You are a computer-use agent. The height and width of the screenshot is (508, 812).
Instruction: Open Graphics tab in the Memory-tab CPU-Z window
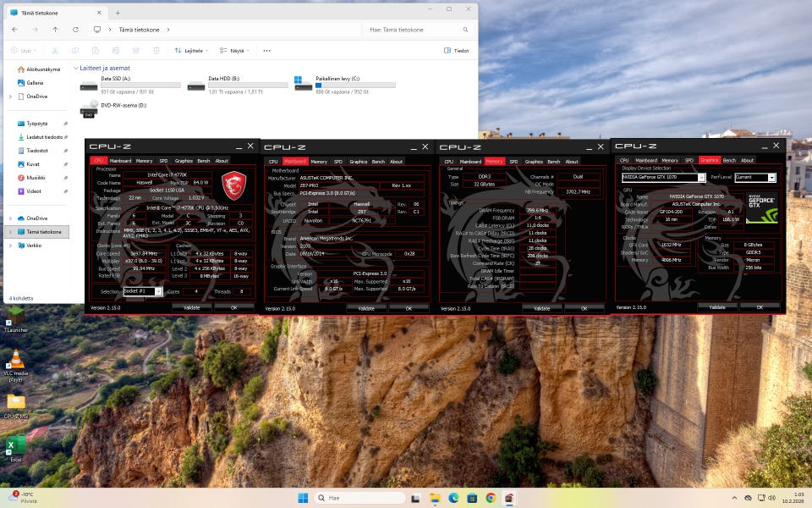tap(534, 162)
